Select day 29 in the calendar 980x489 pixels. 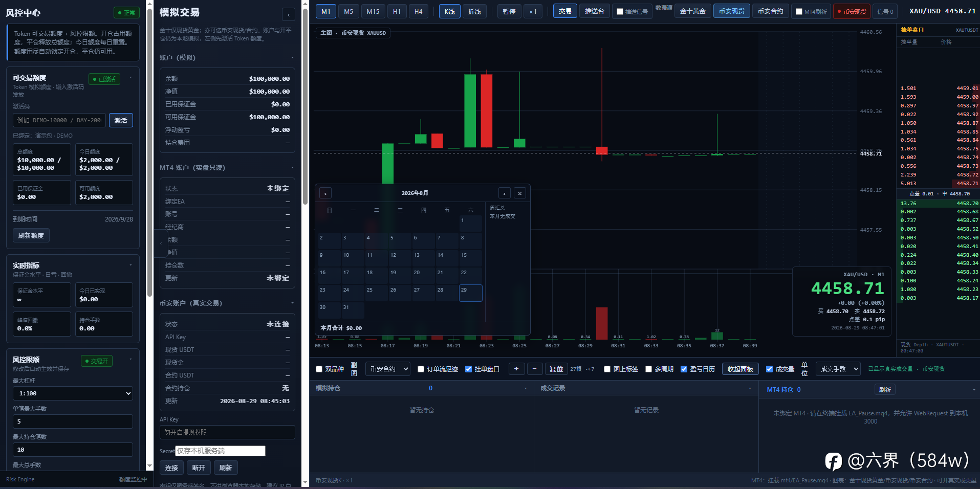471,293
